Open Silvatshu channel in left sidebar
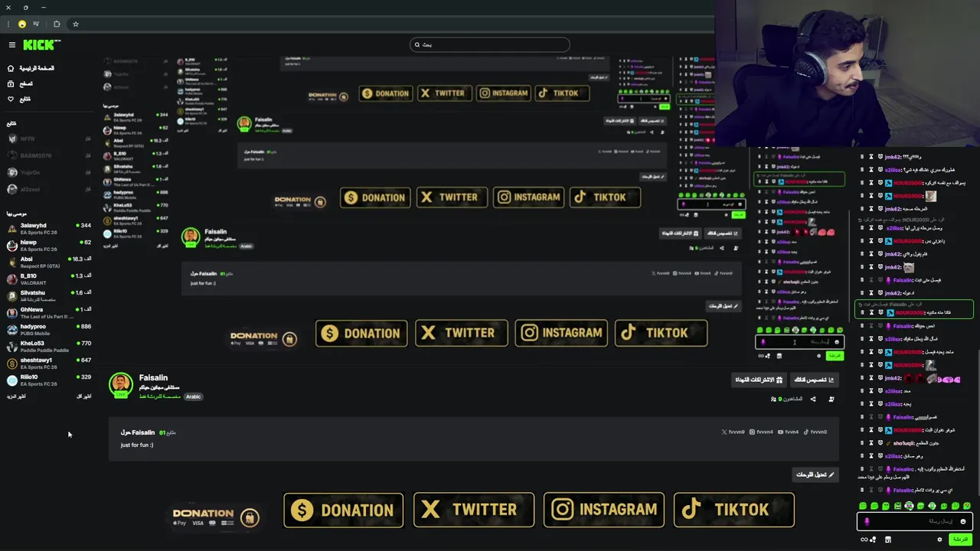Viewport: 980px width, 551px height. click(x=49, y=296)
